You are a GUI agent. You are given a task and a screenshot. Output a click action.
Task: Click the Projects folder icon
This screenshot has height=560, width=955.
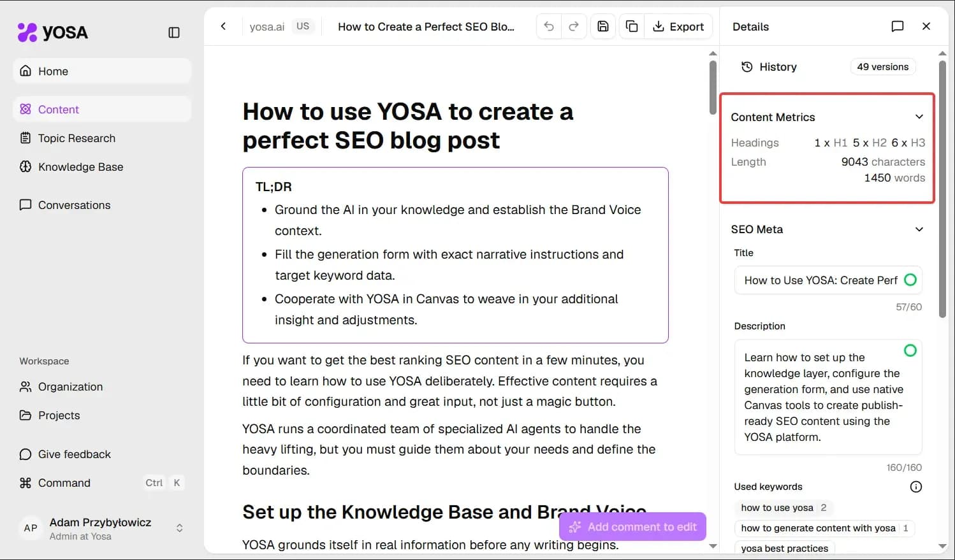click(x=26, y=415)
